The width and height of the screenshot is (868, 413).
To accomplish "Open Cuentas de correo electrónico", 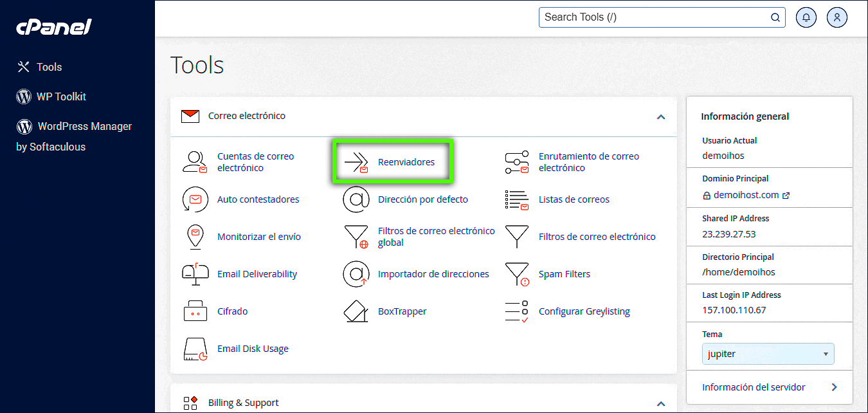I will (x=255, y=161).
